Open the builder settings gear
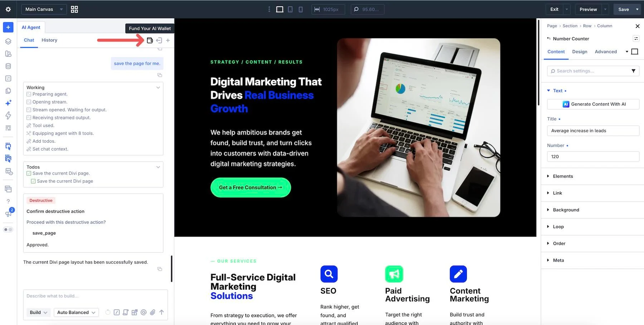 (8, 9)
